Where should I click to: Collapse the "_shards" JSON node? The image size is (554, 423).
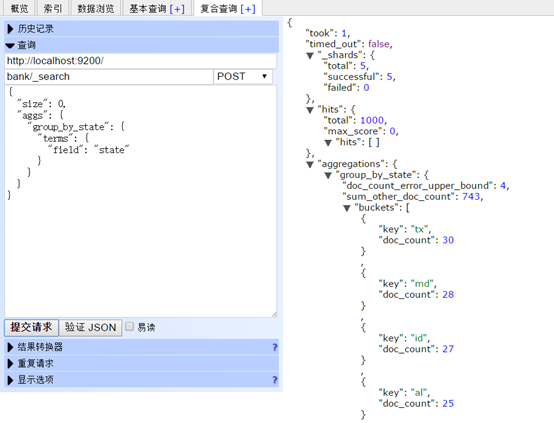pos(310,55)
